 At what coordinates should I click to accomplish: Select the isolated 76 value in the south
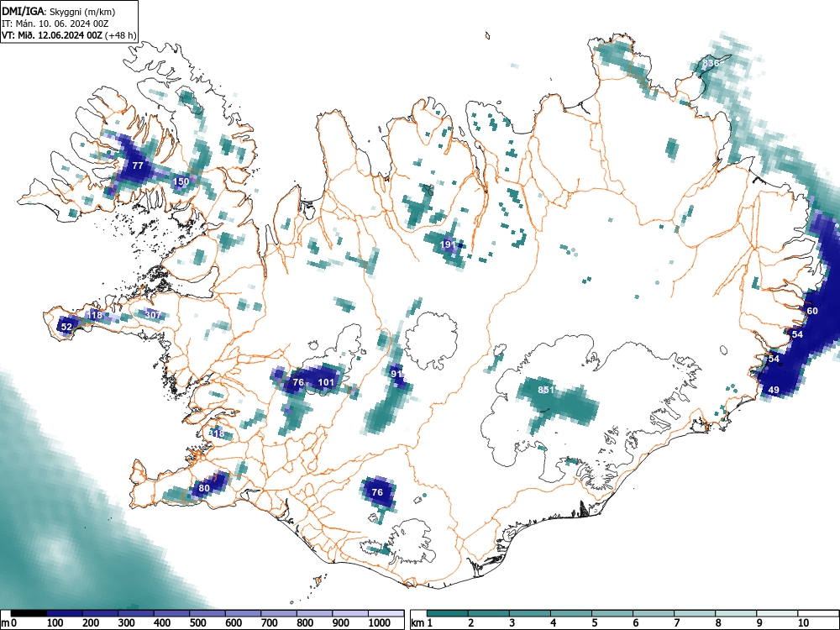click(x=377, y=492)
